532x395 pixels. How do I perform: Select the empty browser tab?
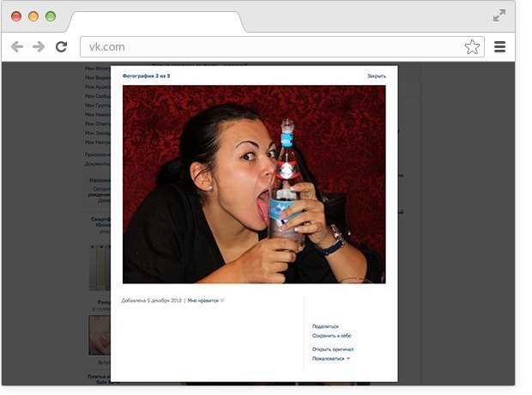pos(157,22)
